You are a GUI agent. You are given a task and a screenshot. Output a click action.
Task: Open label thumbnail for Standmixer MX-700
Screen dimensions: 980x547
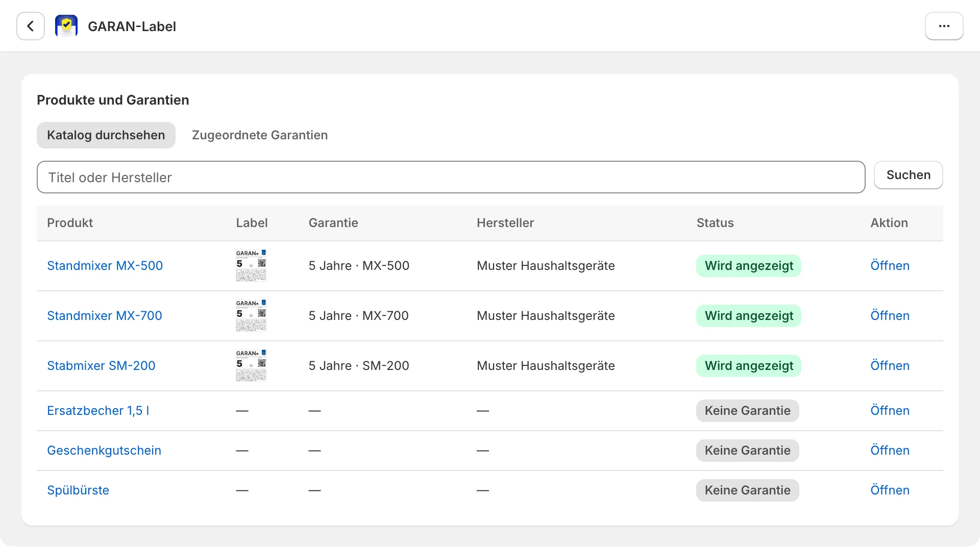click(x=251, y=315)
